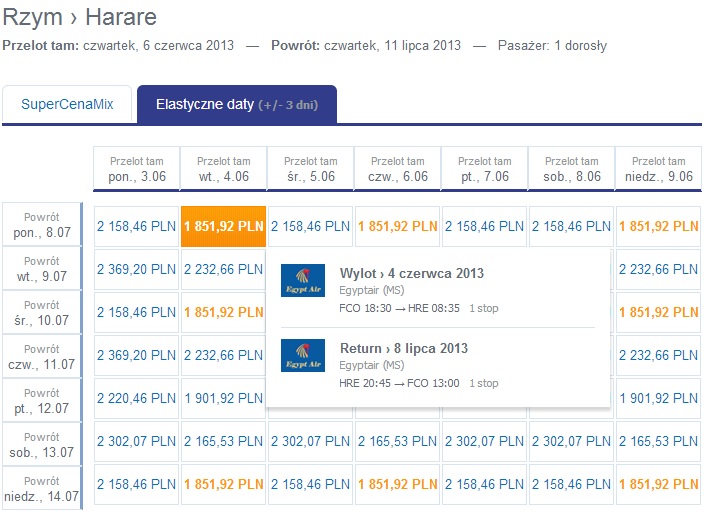Pick 2 158,46 PLN for 8.06 departure, 8.07 return
Image resolution: width=708 pixels, height=514 pixels.
click(572, 226)
